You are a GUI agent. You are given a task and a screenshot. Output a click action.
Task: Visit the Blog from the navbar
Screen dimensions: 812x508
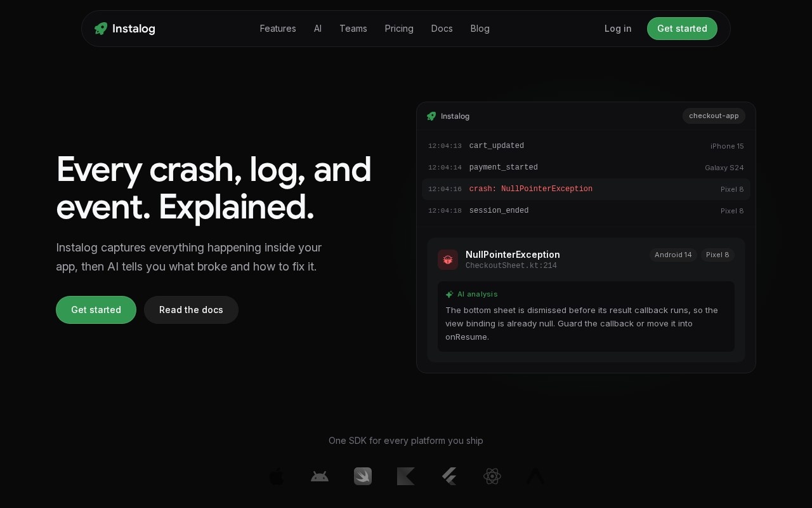coord(480,29)
